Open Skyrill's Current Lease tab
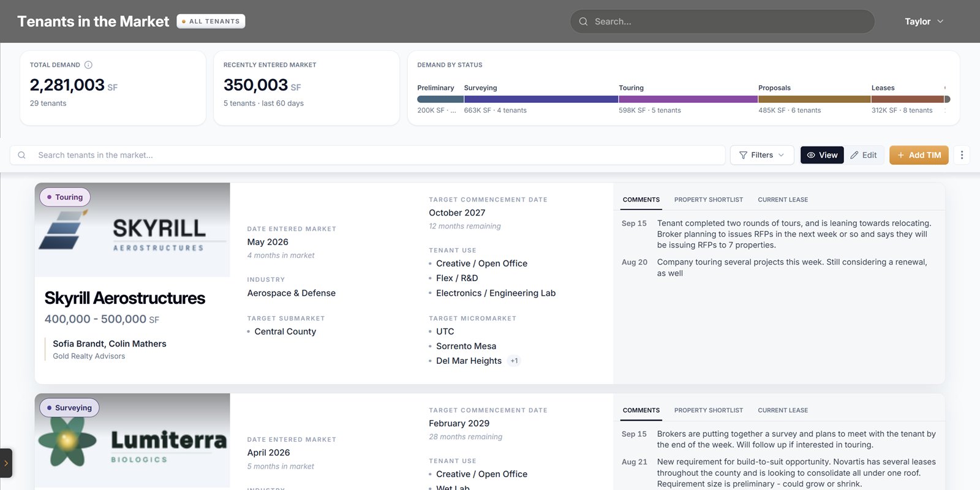980x490 pixels. pos(783,200)
